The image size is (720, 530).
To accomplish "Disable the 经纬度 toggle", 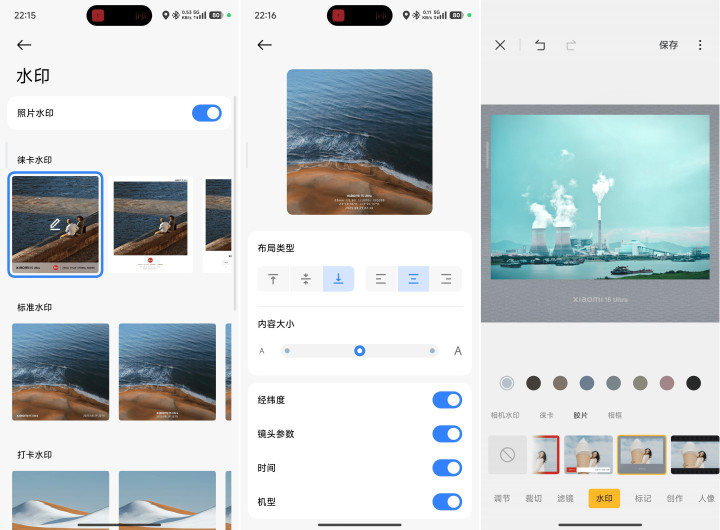I will [x=446, y=400].
